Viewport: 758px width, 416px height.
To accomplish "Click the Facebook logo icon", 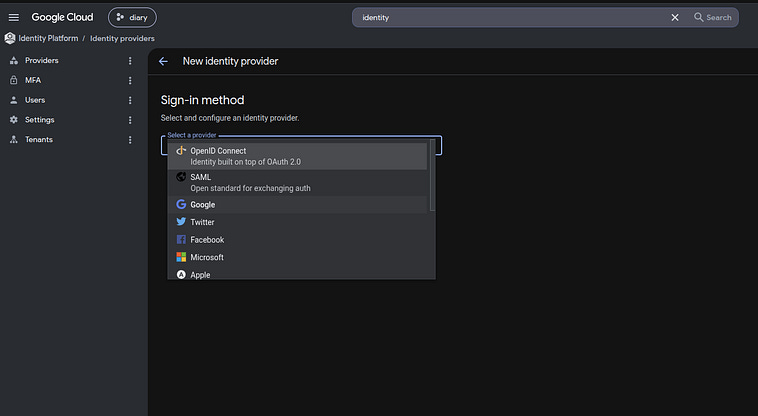I will pyautogui.click(x=181, y=240).
